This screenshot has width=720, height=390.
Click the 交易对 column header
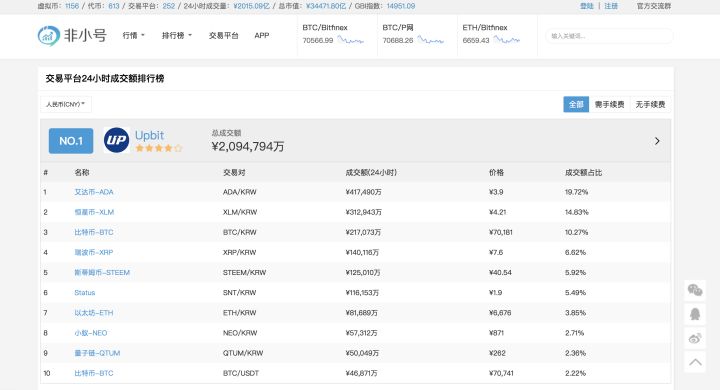234,172
